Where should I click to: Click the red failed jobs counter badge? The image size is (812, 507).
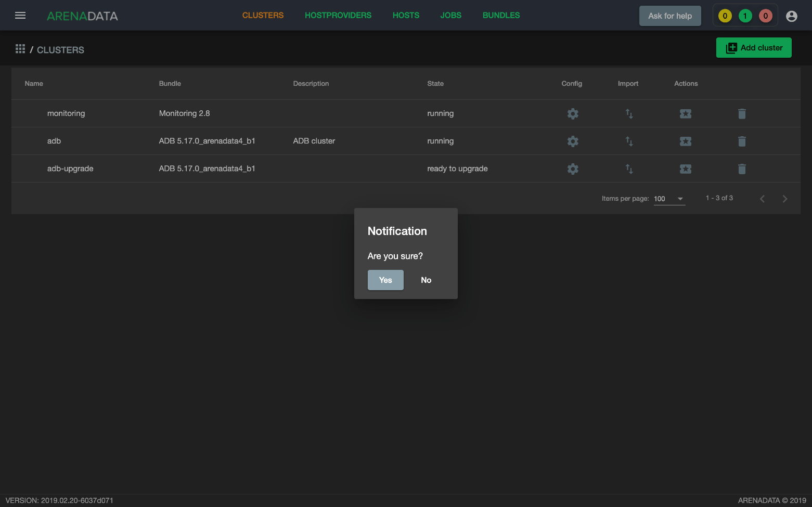pyautogui.click(x=765, y=16)
